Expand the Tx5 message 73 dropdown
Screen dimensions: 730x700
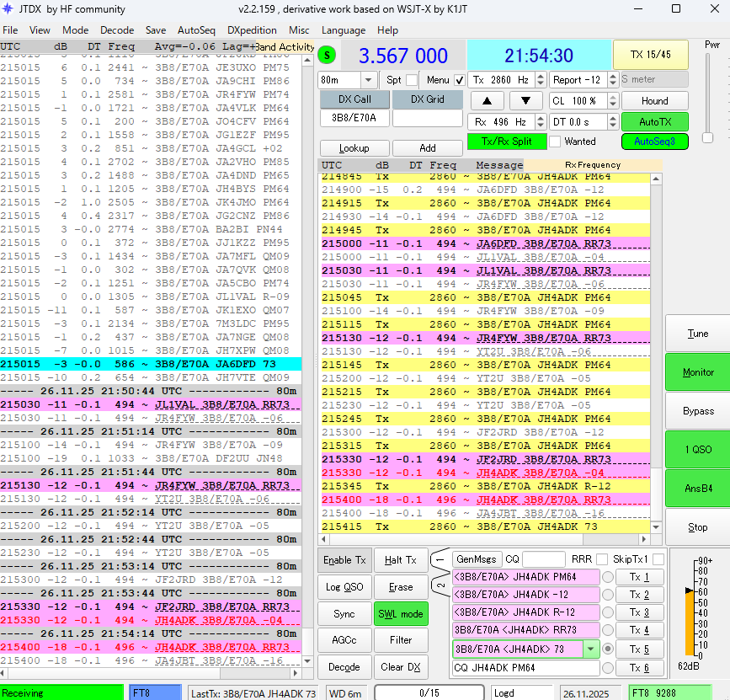click(591, 649)
